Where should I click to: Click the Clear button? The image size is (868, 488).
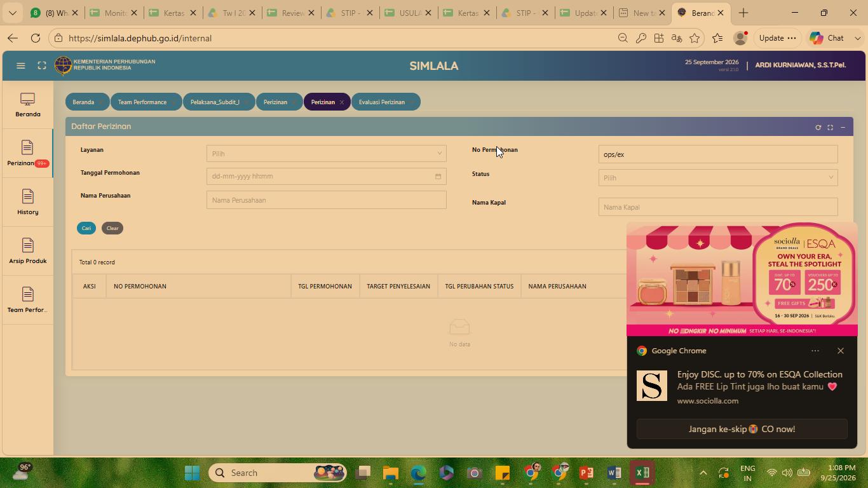tap(112, 228)
